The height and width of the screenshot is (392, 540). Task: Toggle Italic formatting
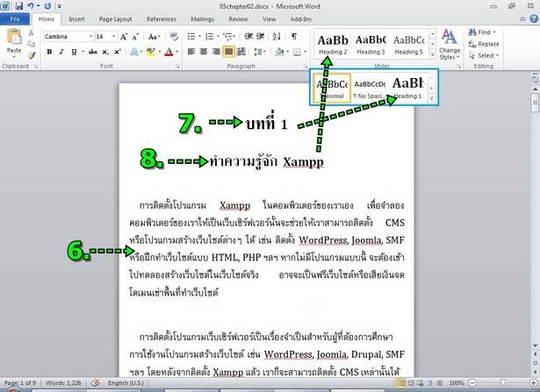point(61,52)
